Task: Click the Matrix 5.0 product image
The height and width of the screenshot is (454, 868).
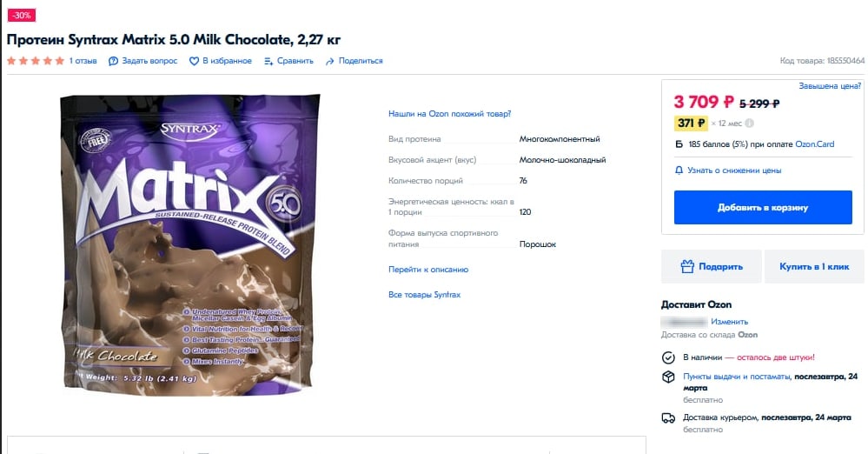Action: [190, 244]
